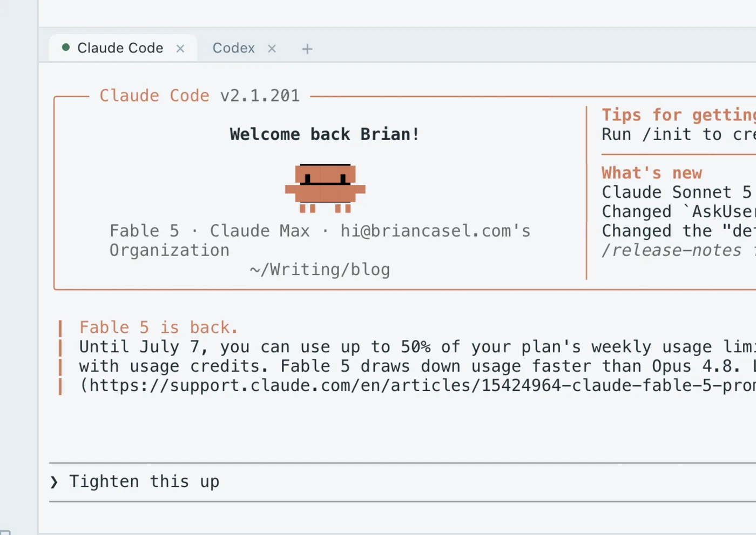Image resolution: width=756 pixels, height=535 pixels.
Task: Click the 'Changed `AskUser' line
Action: click(679, 212)
